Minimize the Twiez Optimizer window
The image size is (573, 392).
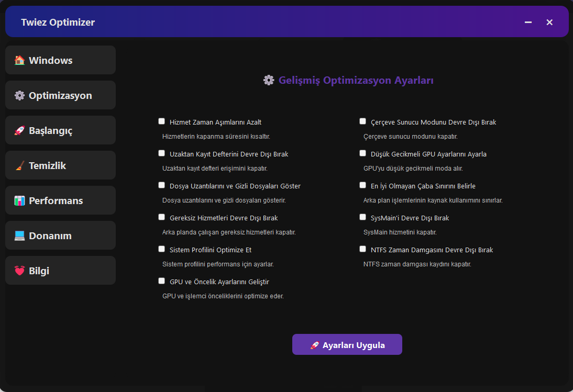tap(528, 23)
